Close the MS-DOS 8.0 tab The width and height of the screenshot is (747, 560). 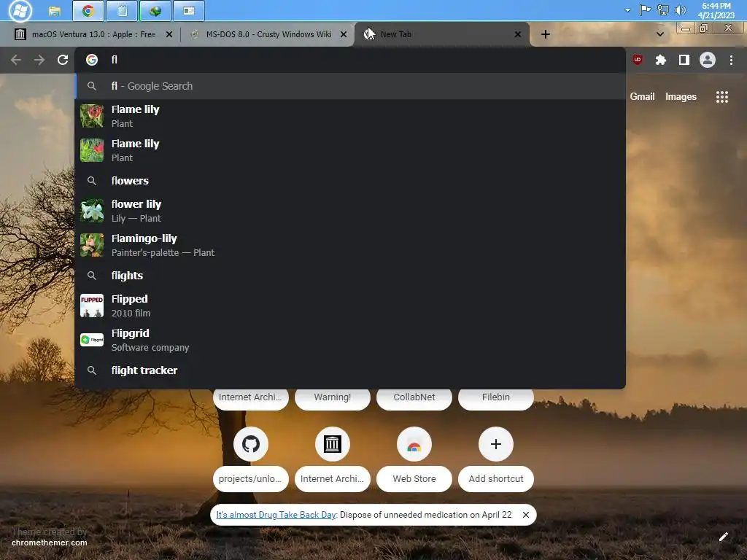coord(343,34)
